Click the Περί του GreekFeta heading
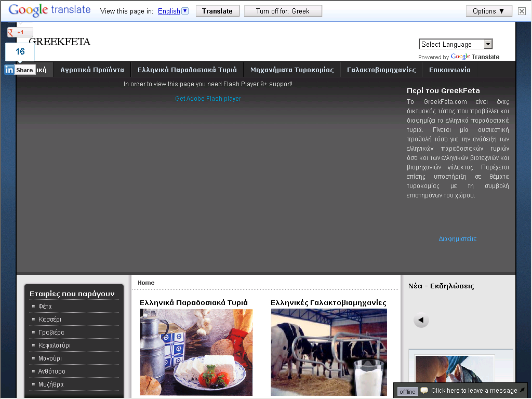 [x=443, y=90]
